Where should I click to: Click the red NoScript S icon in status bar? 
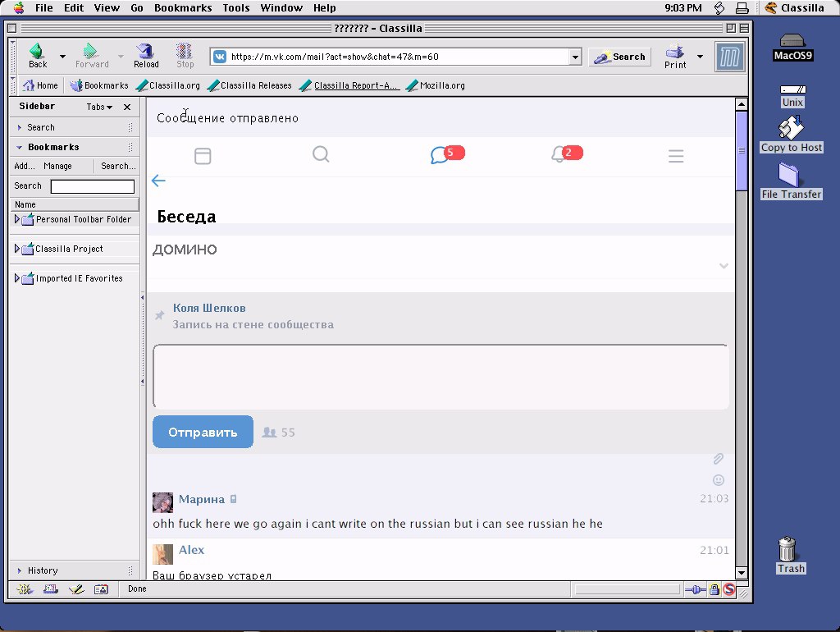point(729,589)
